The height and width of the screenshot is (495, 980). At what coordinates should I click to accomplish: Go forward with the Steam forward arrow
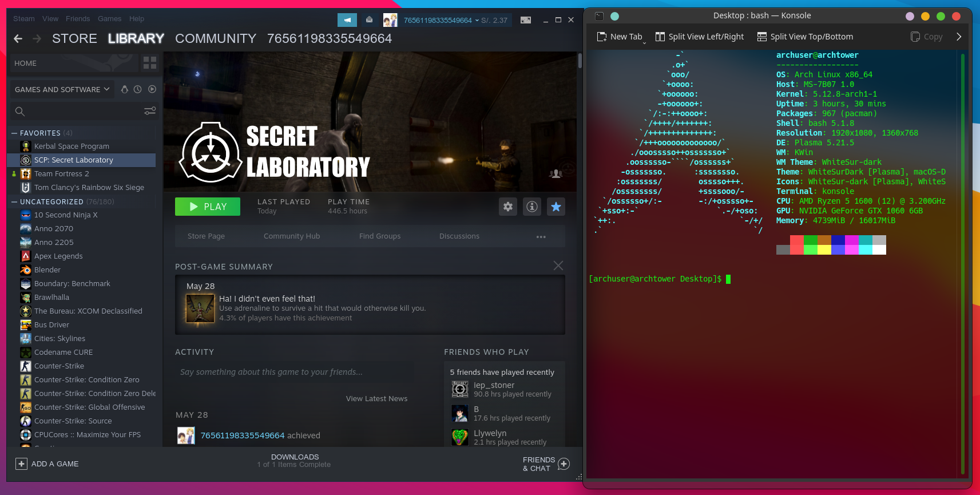tap(37, 38)
